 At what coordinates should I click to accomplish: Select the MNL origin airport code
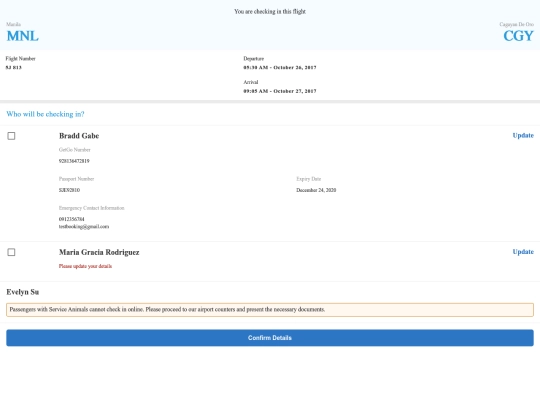23,36
